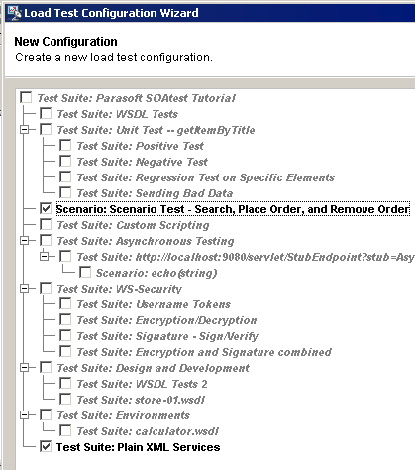Check Encryption and Signature combined checkbox
Viewport: 415px width, 470px height.
click(x=65, y=351)
